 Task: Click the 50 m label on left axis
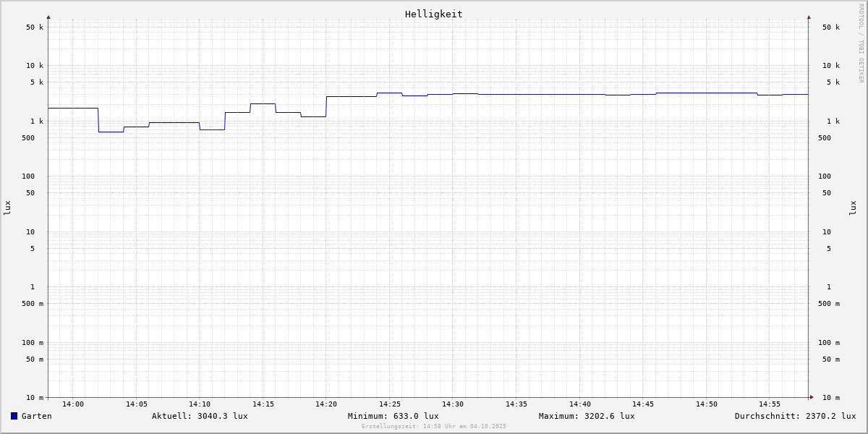pyautogui.click(x=35, y=359)
